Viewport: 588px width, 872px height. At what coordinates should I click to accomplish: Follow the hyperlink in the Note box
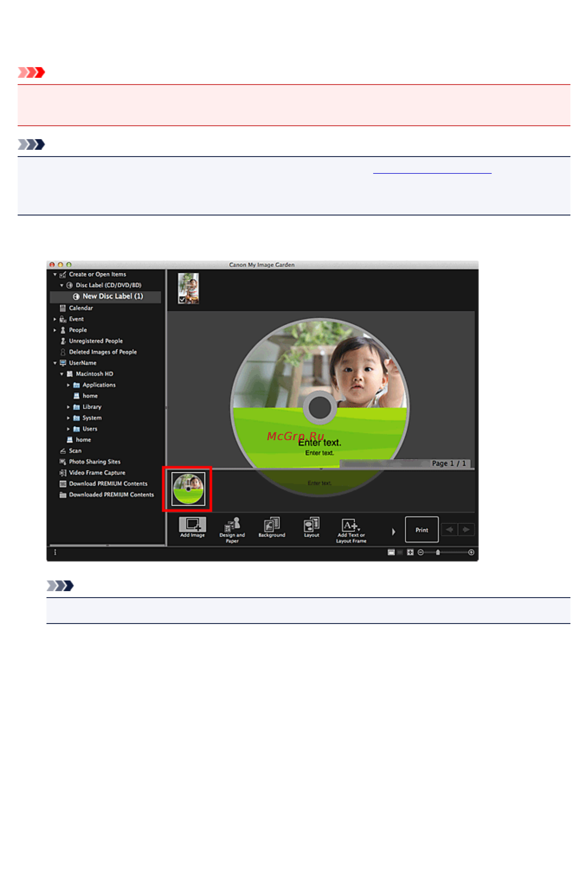pyautogui.click(x=432, y=170)
